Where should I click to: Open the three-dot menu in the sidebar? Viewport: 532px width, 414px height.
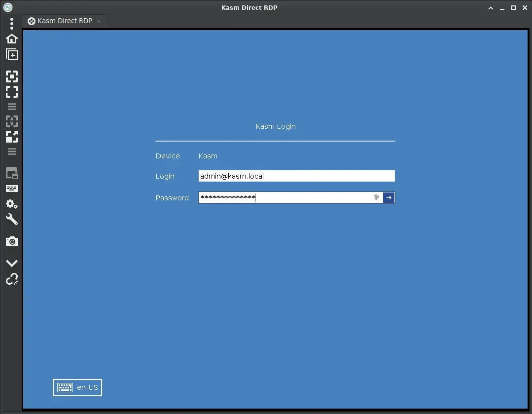point(12,23)
